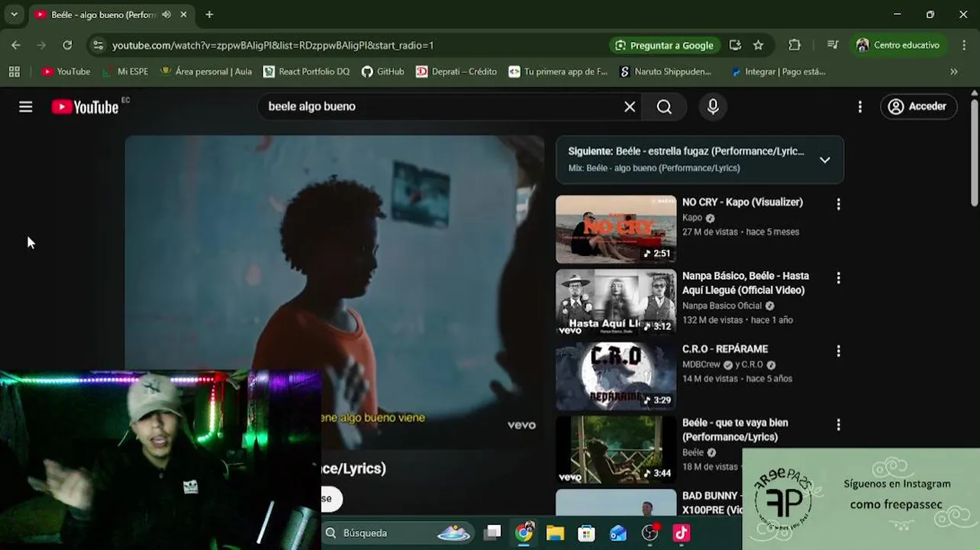Open the Chrome three-dot menu
The height and width of the screenshot is (550, 980).
coord(964,45)
